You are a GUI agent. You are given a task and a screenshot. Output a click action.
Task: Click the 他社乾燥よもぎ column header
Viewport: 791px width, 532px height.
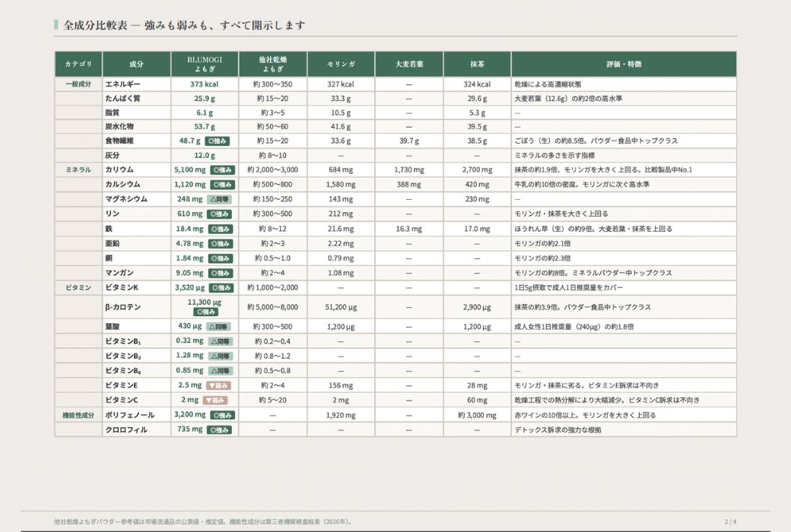point(273,64)
